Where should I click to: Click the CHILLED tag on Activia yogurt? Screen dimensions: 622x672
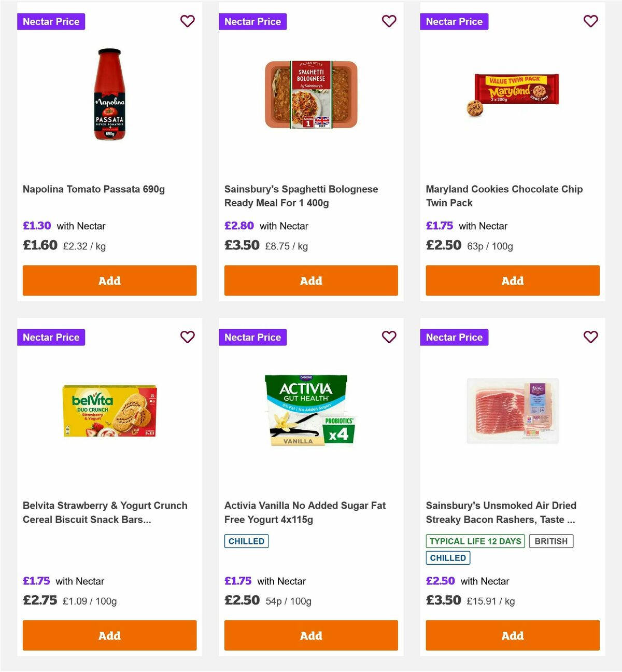coord(246,541)
